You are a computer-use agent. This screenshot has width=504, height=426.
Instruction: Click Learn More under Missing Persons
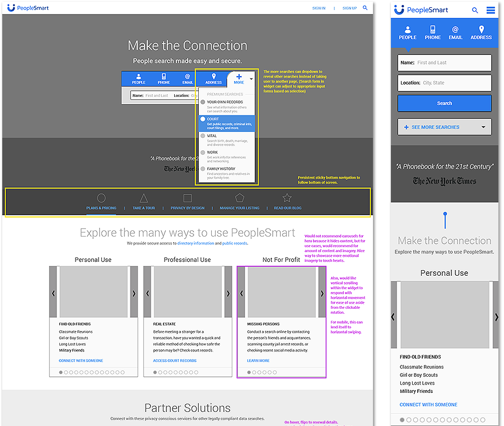click(258, 360)
